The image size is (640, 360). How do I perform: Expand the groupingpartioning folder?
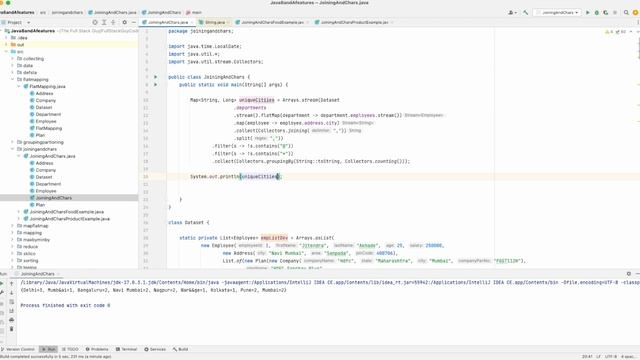[x=13, y=142]
